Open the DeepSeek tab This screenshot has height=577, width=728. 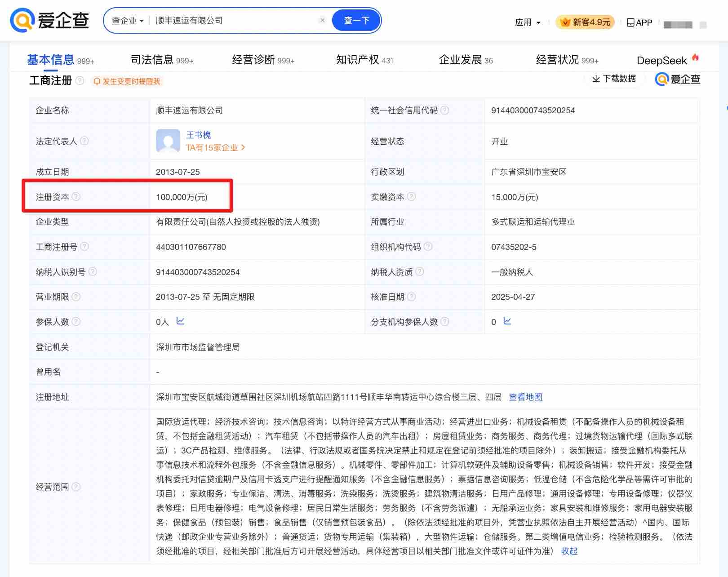(x=668, y=60)
